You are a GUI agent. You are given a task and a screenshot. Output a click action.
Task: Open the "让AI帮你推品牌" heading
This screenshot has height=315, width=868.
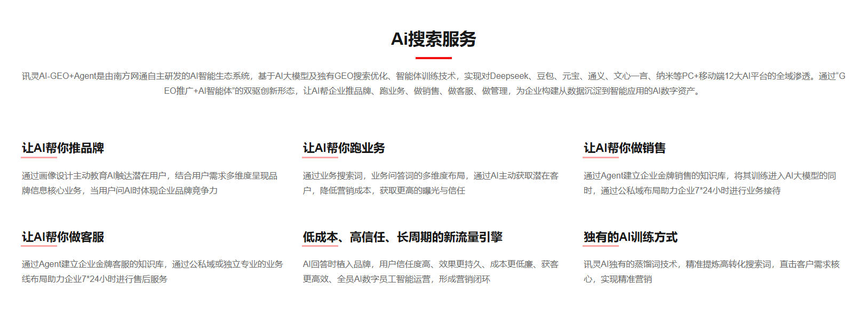pyautogui.click(x=63, y=148)
